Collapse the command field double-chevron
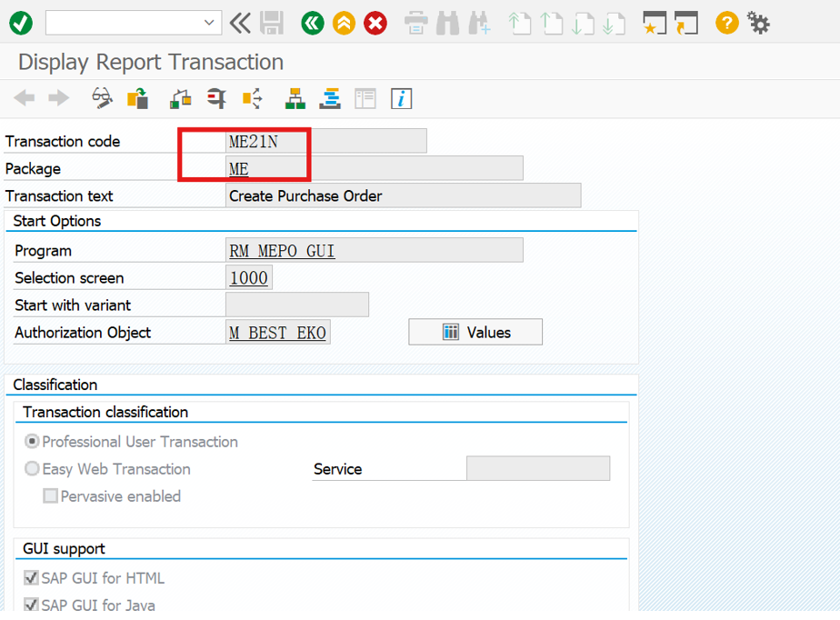This screenshot has width=840, height=620. 240,23
